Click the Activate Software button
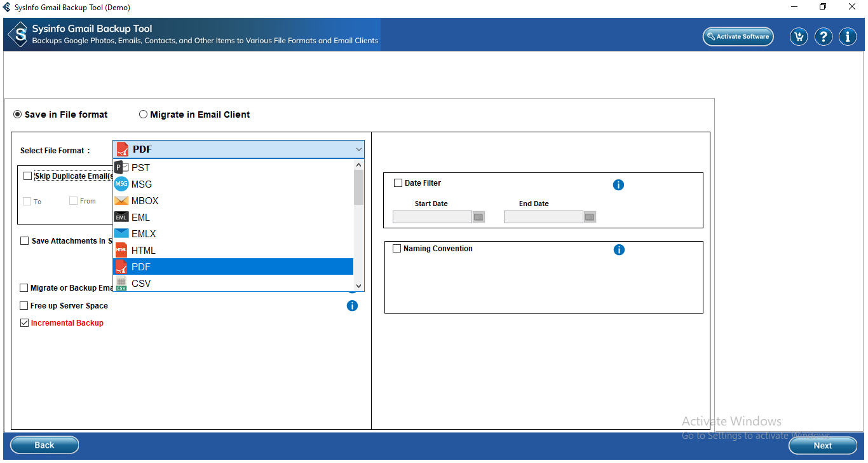The image size is (868, 463). coord(738,37)
